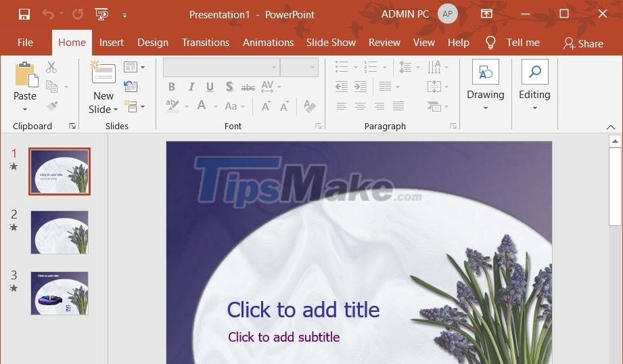Align text left
The height and width of the screenshot is (364, 623).
[x=342, y=106]
